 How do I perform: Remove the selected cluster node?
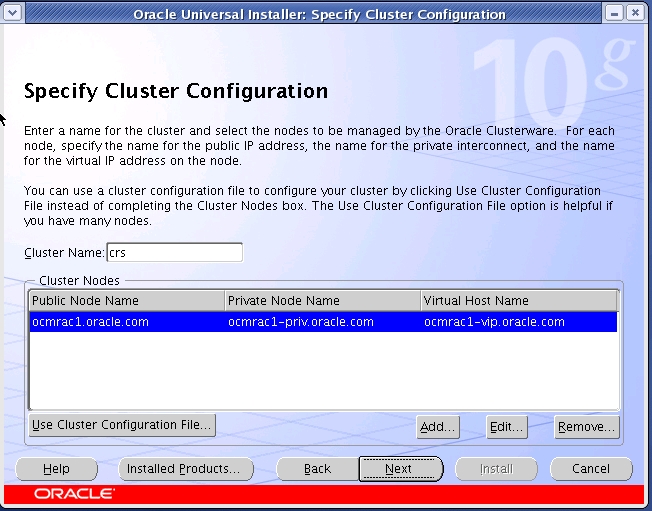[x=587, y=427]
